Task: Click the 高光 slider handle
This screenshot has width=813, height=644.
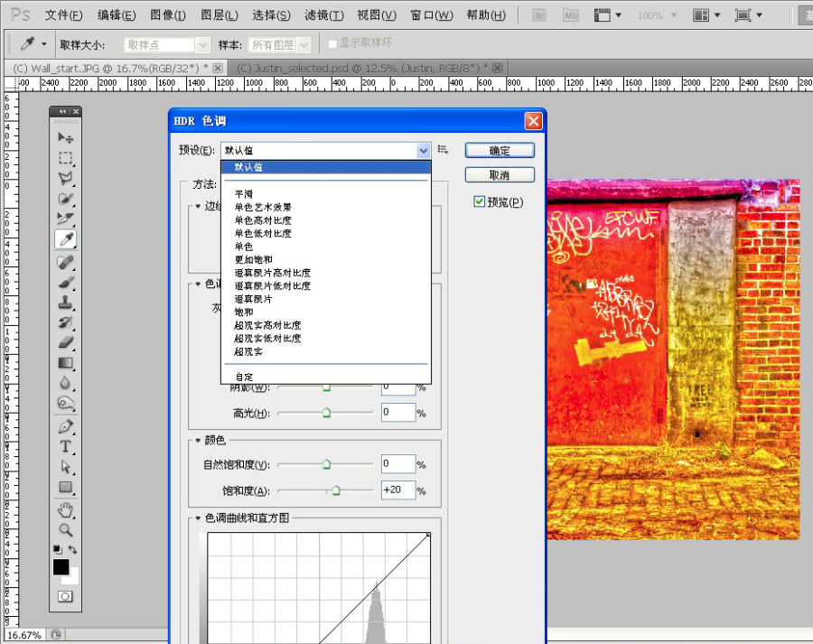Action: (326, 413)
